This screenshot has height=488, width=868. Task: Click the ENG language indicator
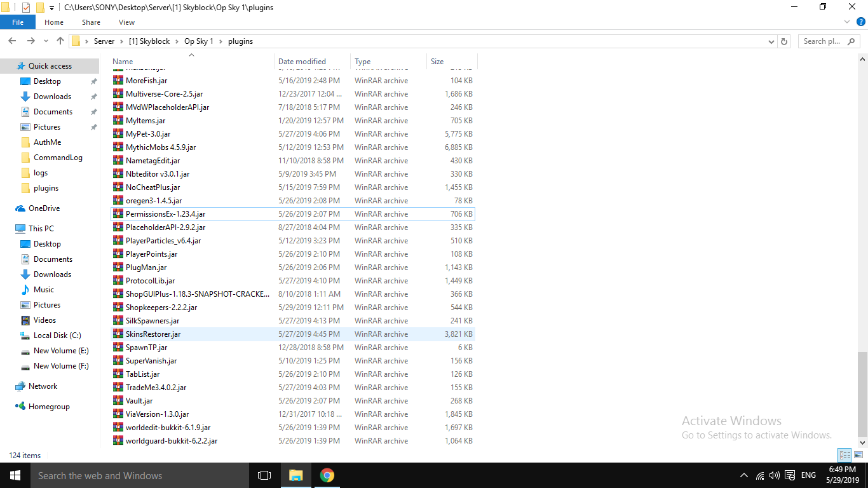click(x=808, y=475)
